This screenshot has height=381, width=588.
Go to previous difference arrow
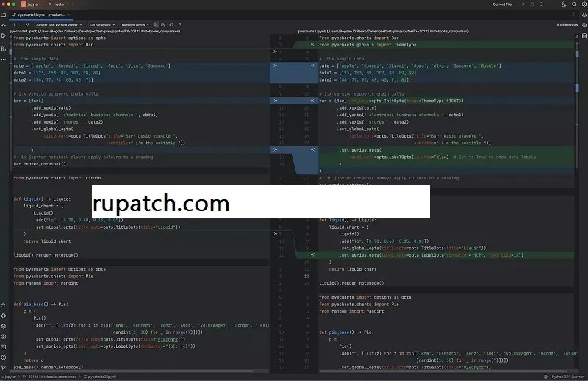(x=14, y=25)
